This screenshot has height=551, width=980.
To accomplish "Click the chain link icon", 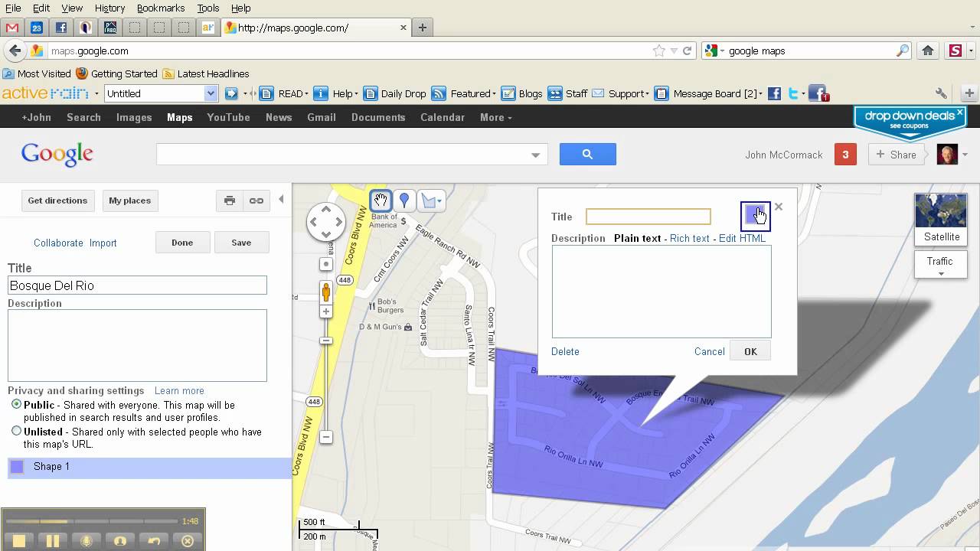I will [x=256, y=201].
